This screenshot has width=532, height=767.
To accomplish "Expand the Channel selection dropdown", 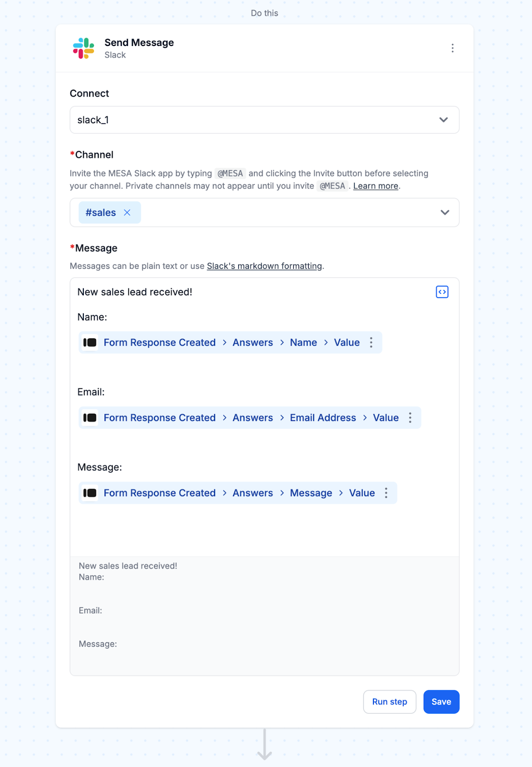I will click(445, 213).
